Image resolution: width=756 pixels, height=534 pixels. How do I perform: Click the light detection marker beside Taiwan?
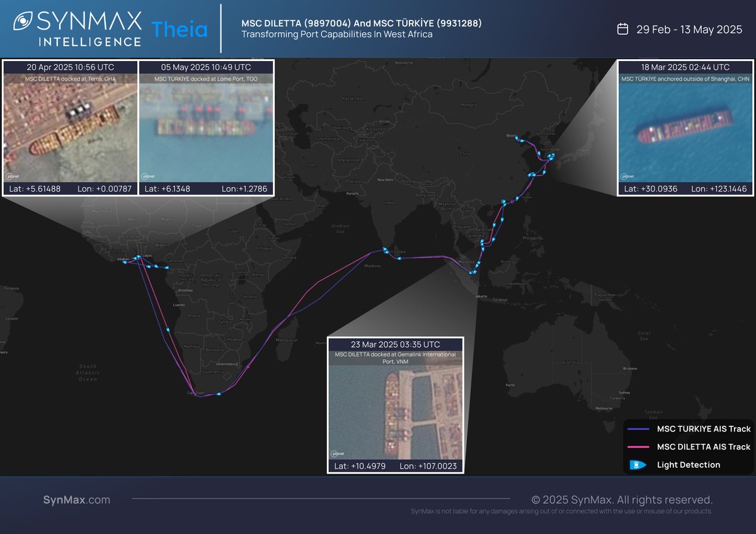517,198
